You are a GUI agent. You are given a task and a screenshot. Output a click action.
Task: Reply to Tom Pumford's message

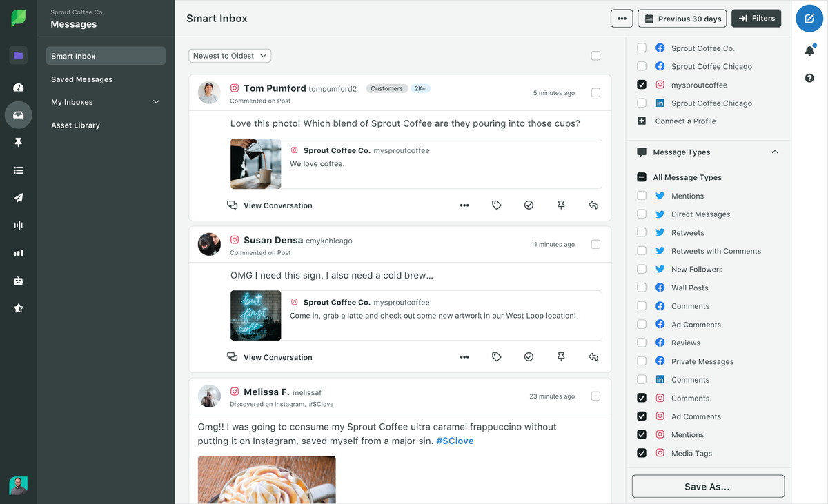tap(593, 205)
